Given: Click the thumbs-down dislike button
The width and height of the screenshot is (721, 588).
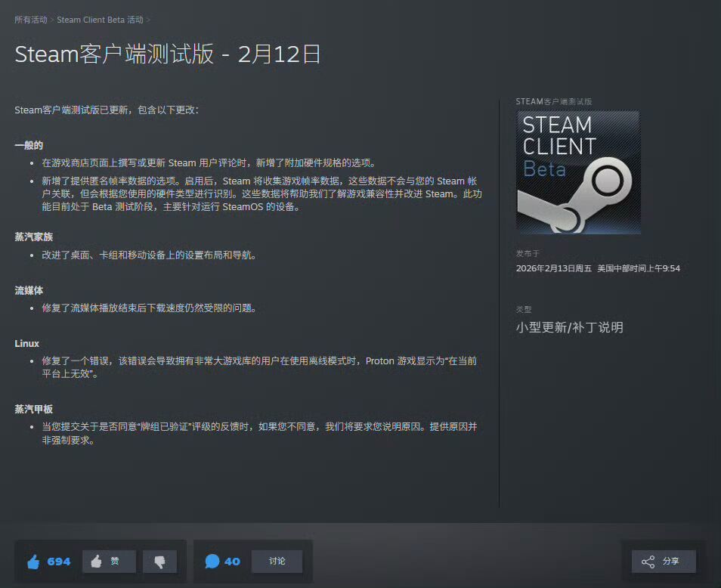Looking at the screenshot, I should [x=159, y=562].
